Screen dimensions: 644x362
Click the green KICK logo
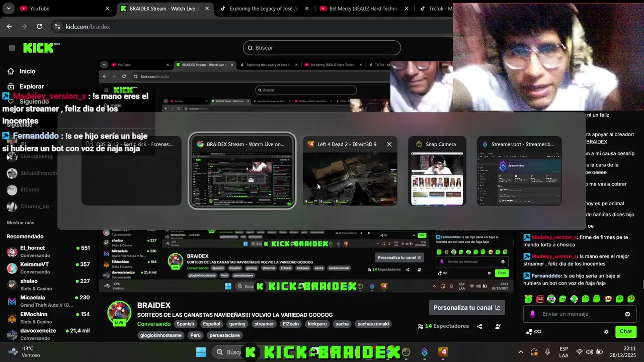41,48
